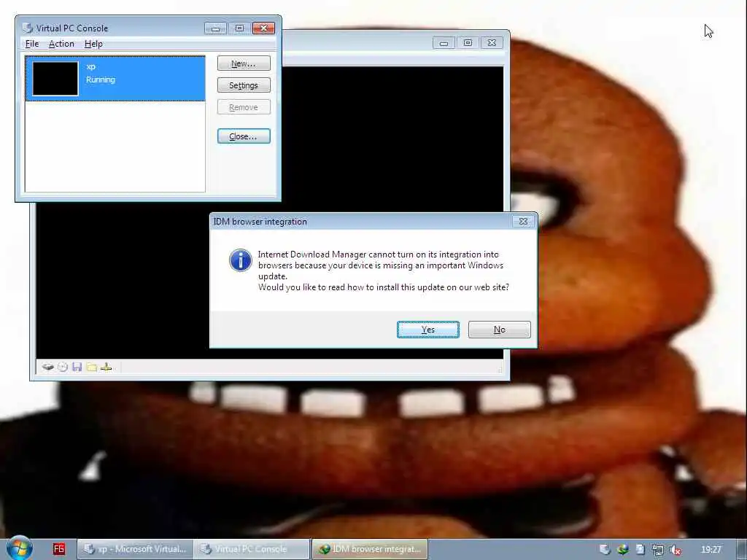Viewport: 747px width, 560px height.
Task: Restore the Virtual PC Console window
Action: 239,28
